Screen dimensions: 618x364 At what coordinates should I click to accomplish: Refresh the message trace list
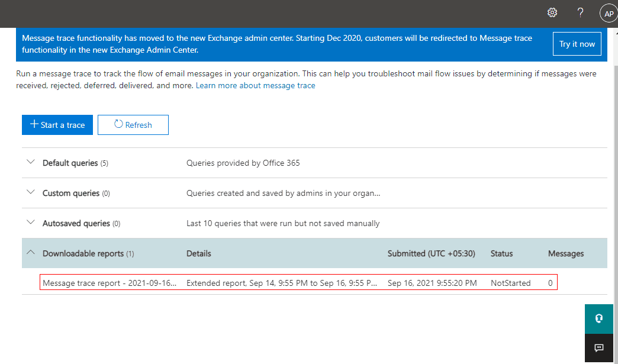pos(133,125)
